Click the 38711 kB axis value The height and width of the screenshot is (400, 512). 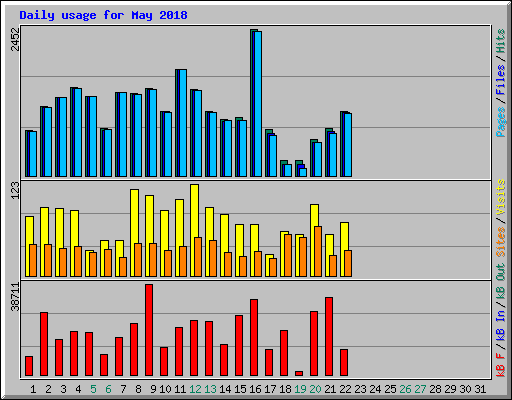coord(15,296)
